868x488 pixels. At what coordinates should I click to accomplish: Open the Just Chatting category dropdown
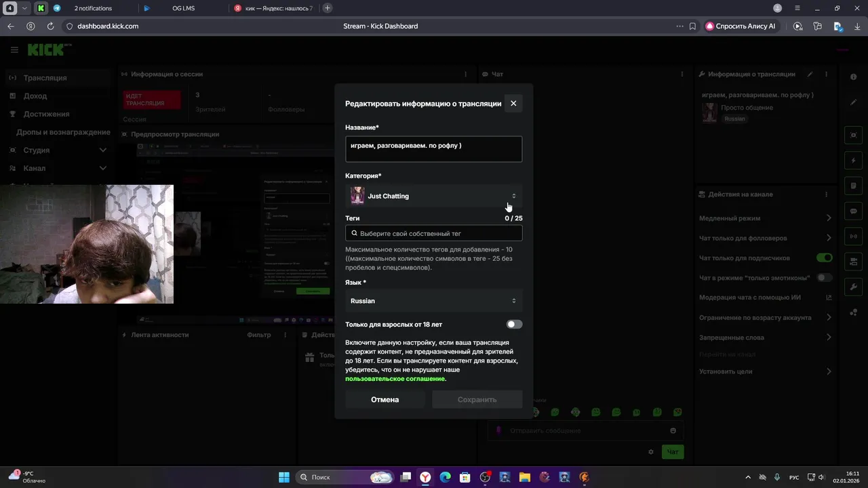433,196
